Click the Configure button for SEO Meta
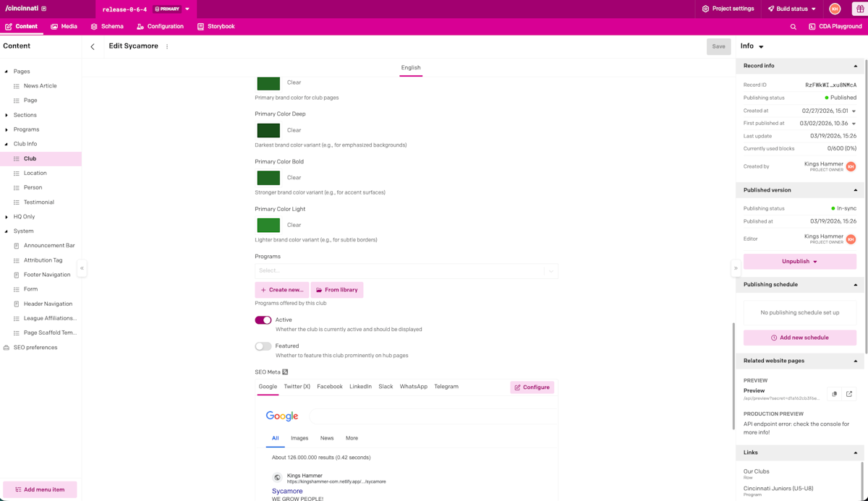Screen dimensions: 868x501 point(532,387)
